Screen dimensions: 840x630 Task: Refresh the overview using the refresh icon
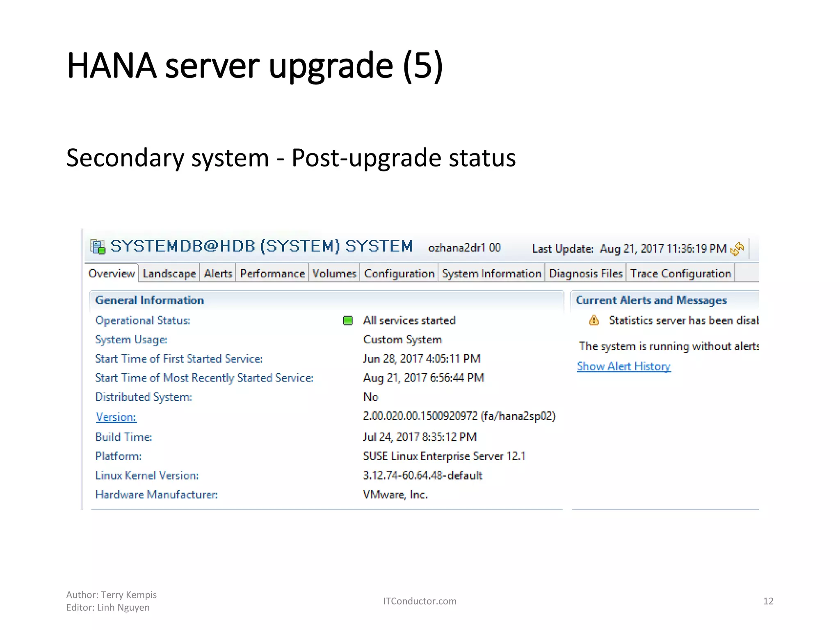coord(737,249)
